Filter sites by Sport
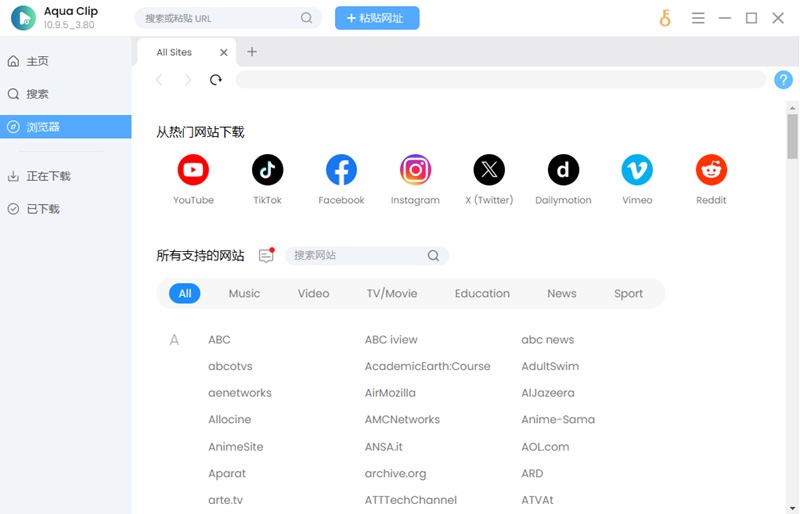The image size is (800, 514). point(629,293)
